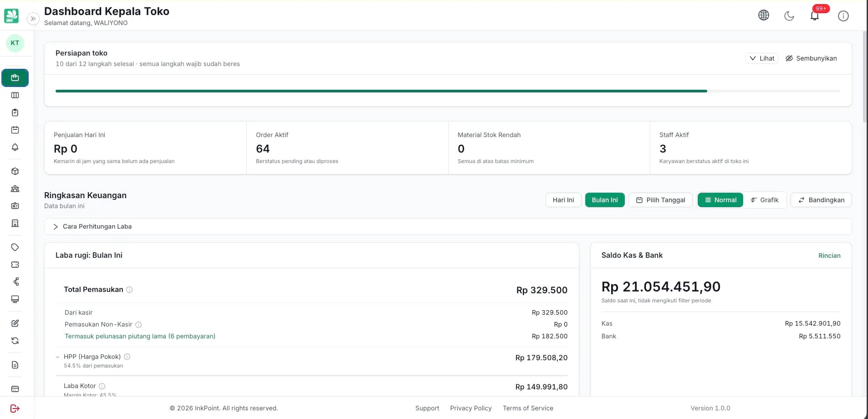The height and width of the screenshot is (419, 868).
Task: Open the Support footer link
Action: pos(427,408)
